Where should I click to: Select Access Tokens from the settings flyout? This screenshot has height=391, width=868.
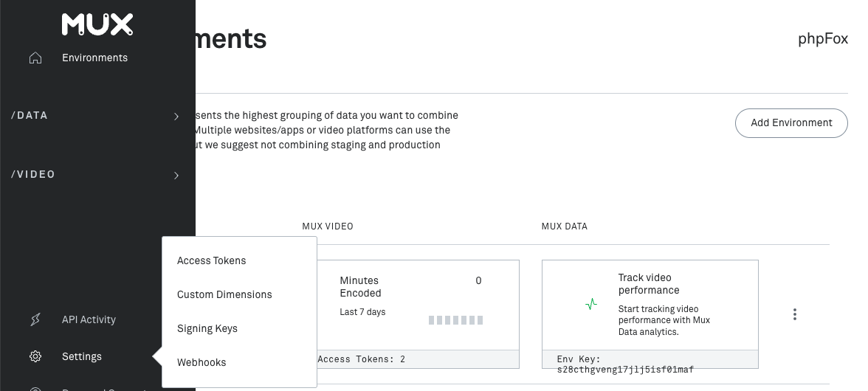211,260
